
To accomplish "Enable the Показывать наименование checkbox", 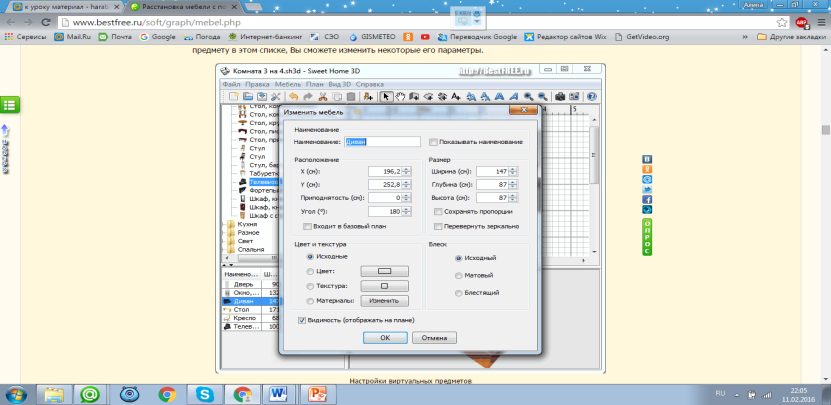I will point(434,142).
